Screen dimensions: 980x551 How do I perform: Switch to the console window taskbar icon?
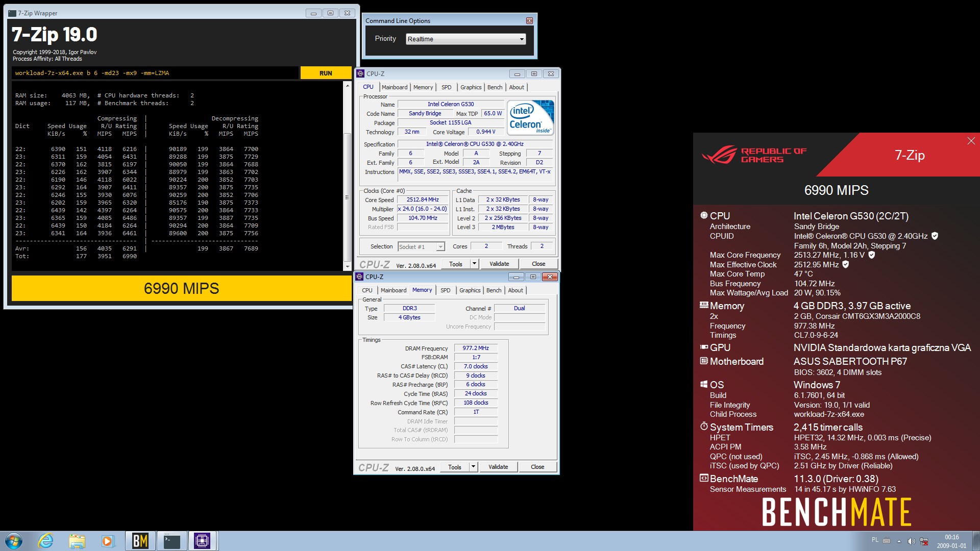click(x=171, y=541)
